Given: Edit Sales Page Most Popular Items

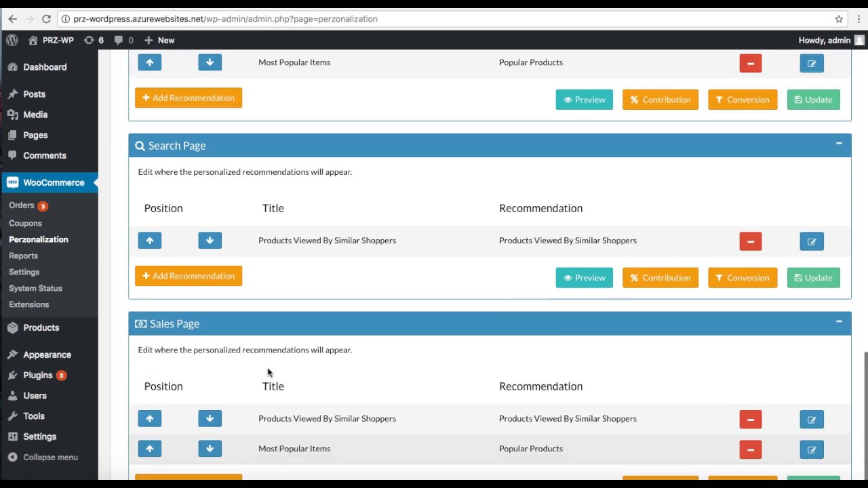Looking at the screenshot, I should pos(812,450).
